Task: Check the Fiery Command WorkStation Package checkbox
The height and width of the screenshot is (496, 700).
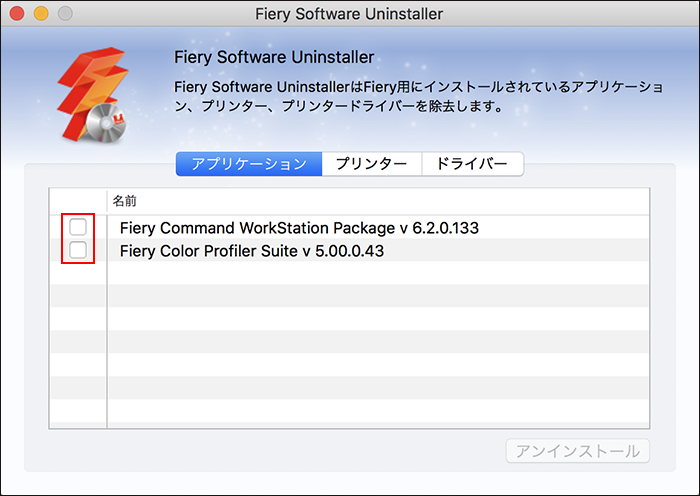Action: point(78,227)
